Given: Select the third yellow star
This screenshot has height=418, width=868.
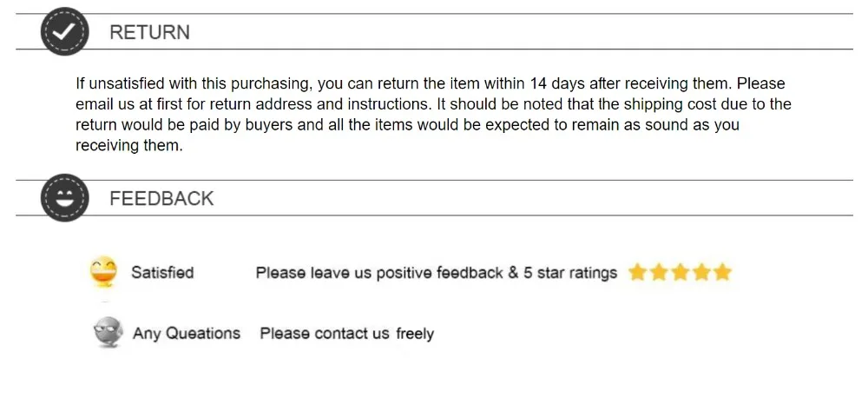Looking at the screenshot, I should (680, 272).
